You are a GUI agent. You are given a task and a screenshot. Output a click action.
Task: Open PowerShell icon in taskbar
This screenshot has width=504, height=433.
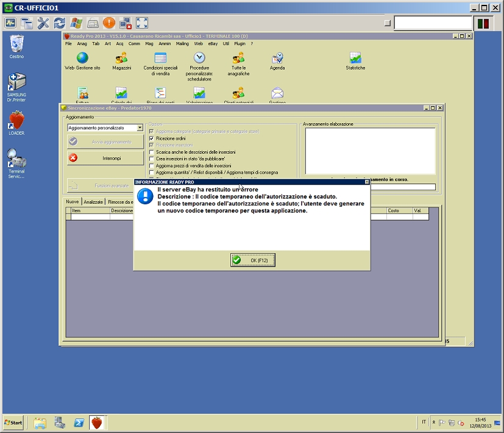point(79,423)
